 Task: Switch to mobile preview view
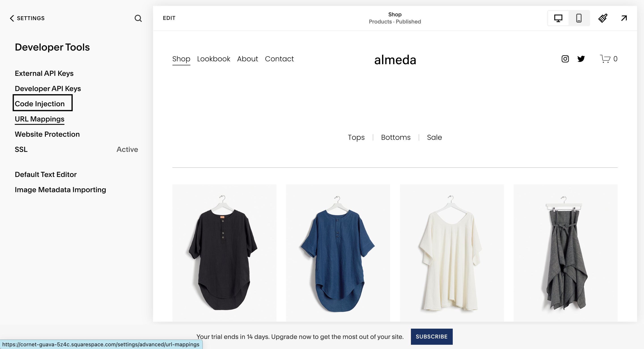click(x=579, y=18)
